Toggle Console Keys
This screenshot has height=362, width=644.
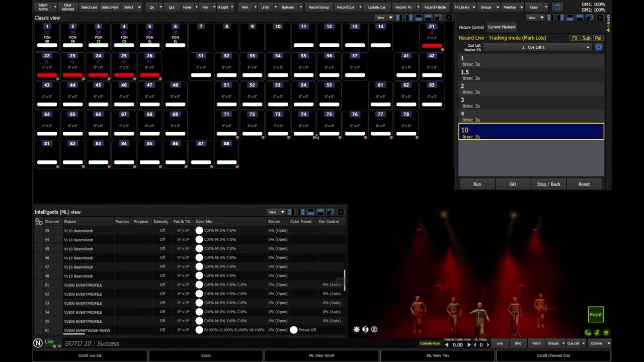pyautogui.click(x=430, y=343)
